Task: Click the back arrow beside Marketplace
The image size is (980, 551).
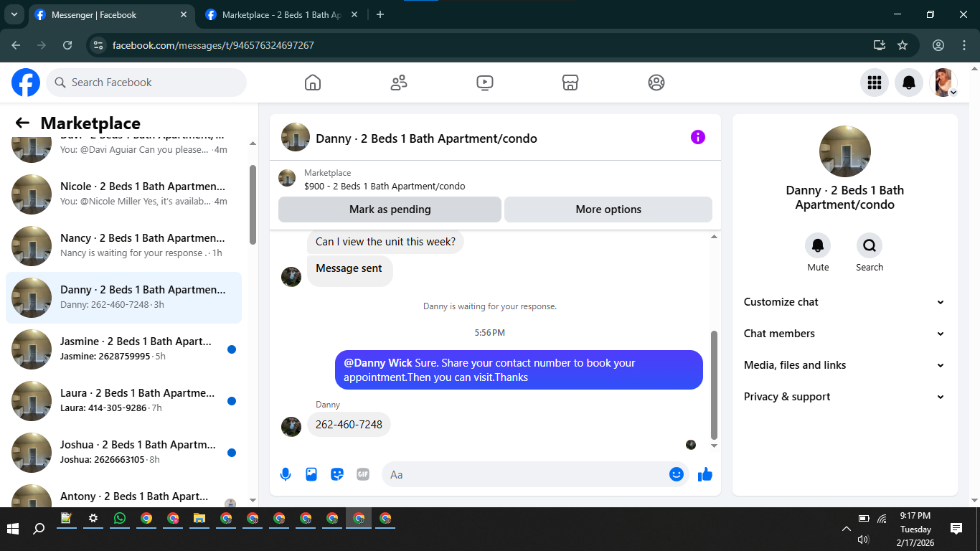Action: pos(22,123)
